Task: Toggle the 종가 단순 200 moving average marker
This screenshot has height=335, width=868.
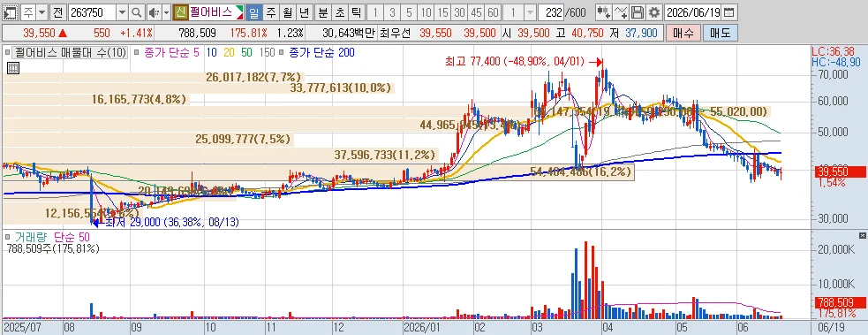Action: [x=282, y=53]
